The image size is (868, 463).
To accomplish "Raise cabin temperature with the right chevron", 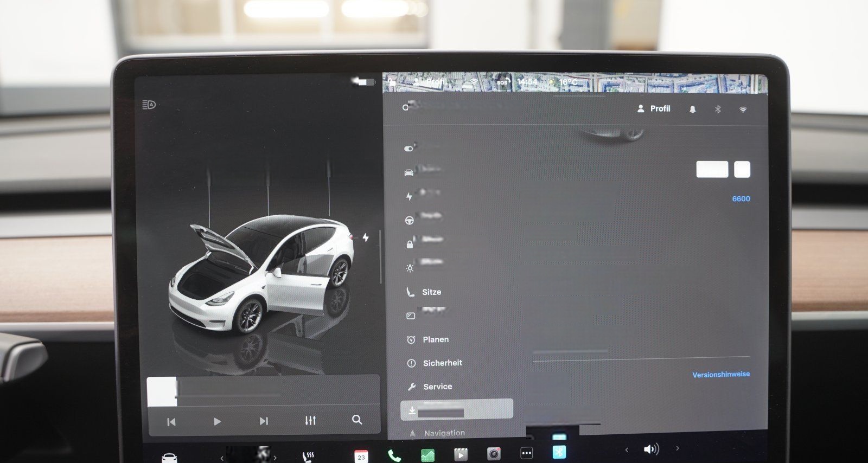I will point(275,459).
